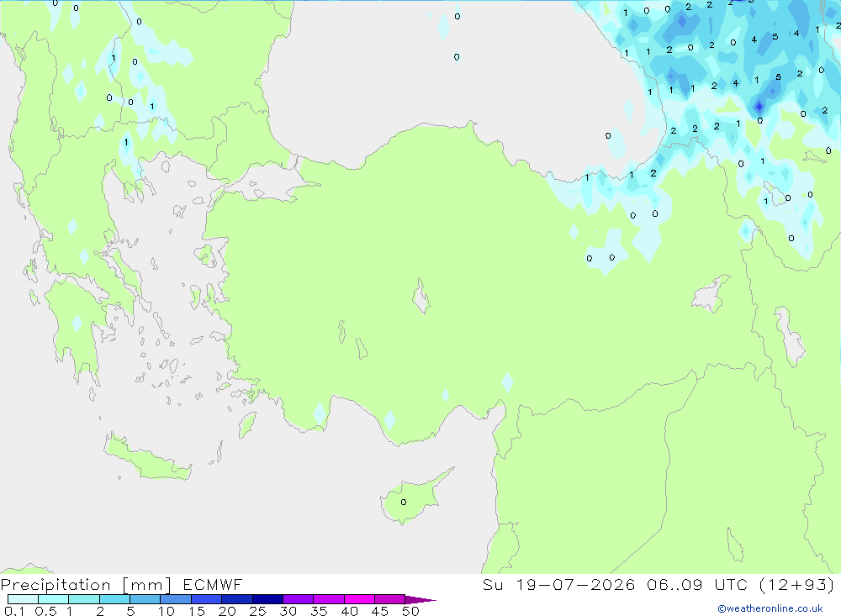Screen dimensions: 841x616
Task: Click the "35" legend scale label
Action: pyautogui.click(x=319, y=611)
